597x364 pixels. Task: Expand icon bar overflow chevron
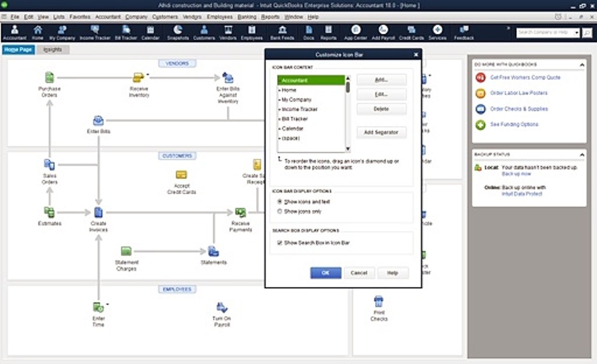click(x=508, y=28)
